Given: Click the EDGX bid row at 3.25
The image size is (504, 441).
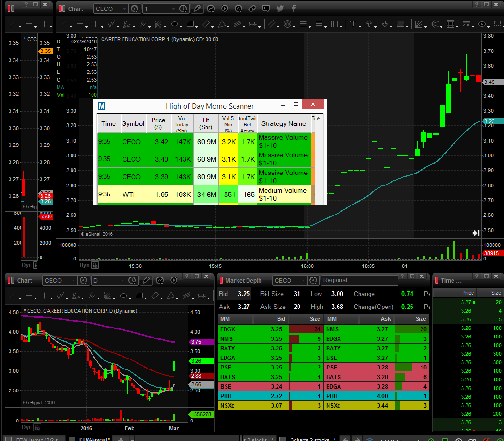Looking at the screenshot, I should click(270, 329).
